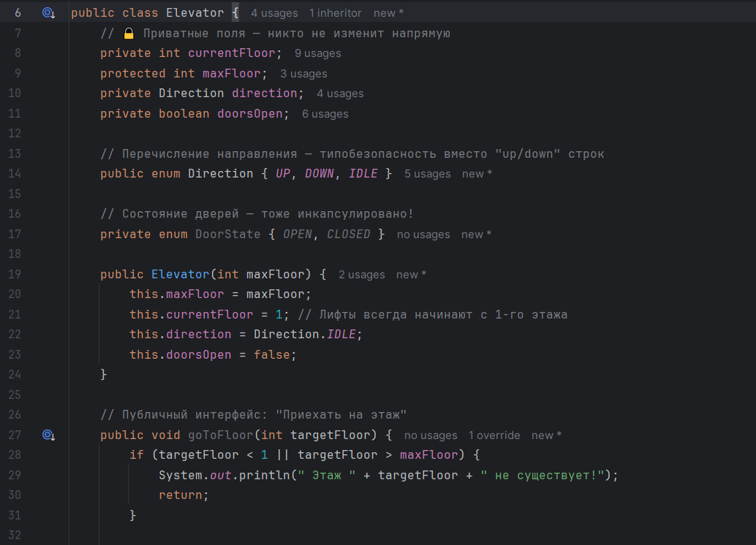Click the 'new *' author hint beside class Elevator
Image resolution: width=756 pixels, height=545 pixels.
click(389, 13)
